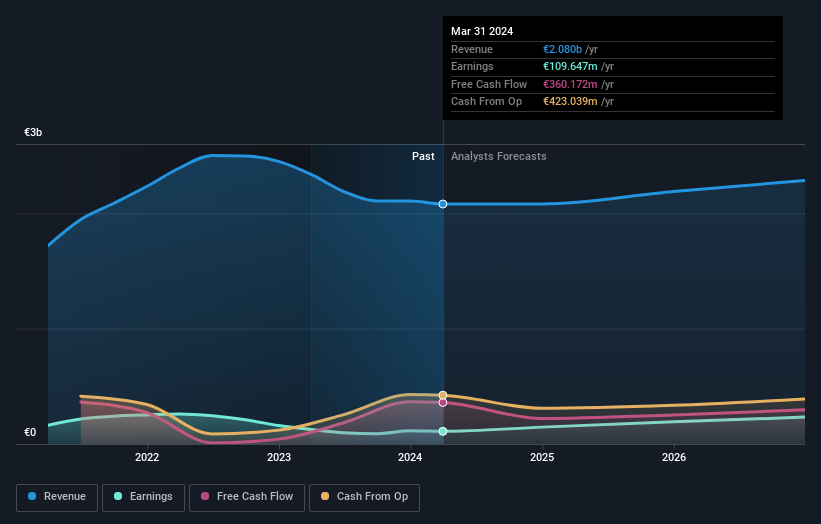The width and height of the screenshot is (821, 524).
Task: Click the 'Revenue' row label in tooltip
Action: 472,49
